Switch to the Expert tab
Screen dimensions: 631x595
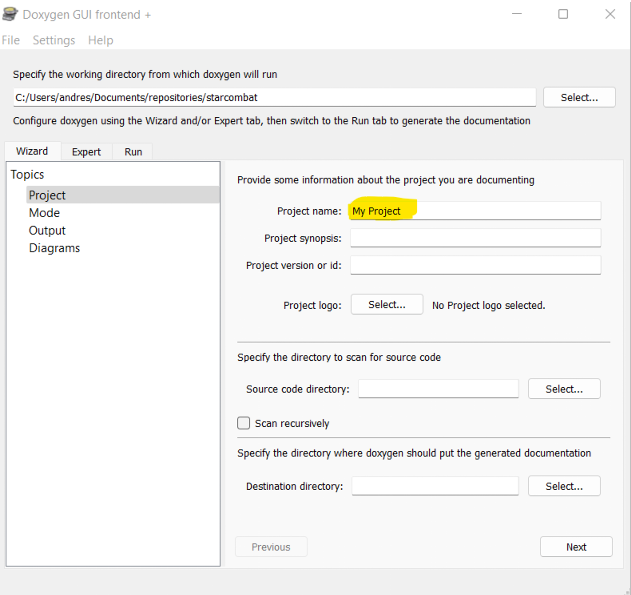click(86, 152)
